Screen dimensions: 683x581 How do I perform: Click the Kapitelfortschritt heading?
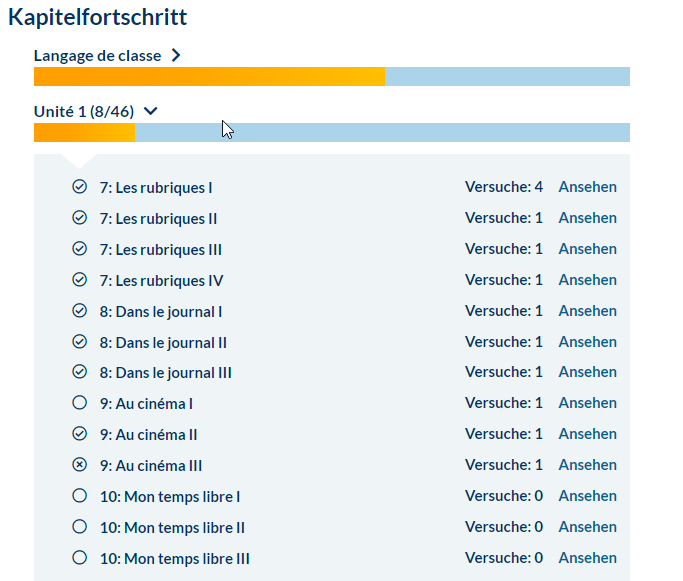click(98, 17)
